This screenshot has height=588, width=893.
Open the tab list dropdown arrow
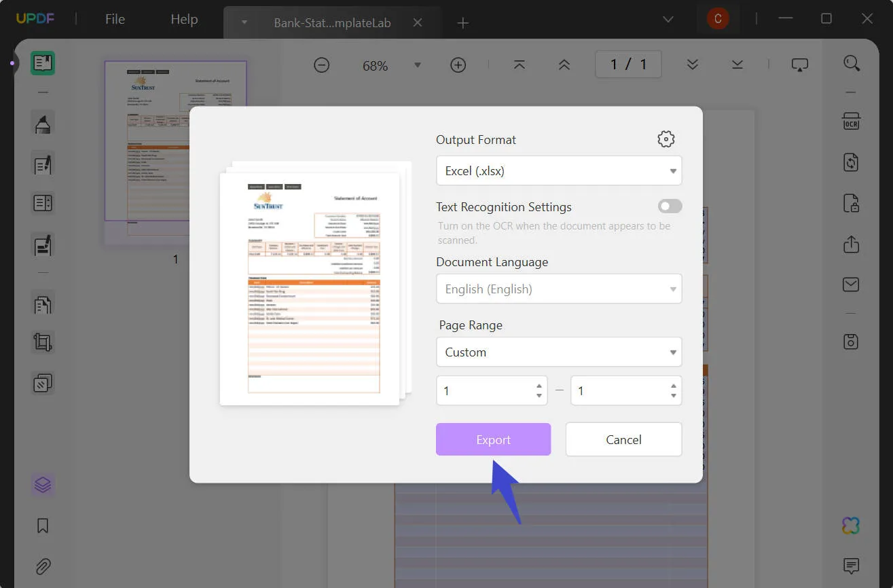[244, 22]
